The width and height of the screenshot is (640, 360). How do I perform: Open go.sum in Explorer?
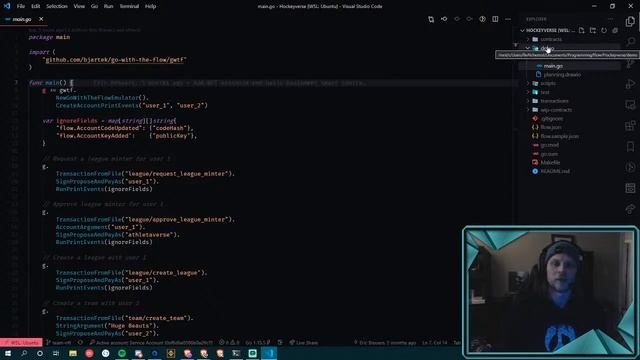tap(549, 154)
